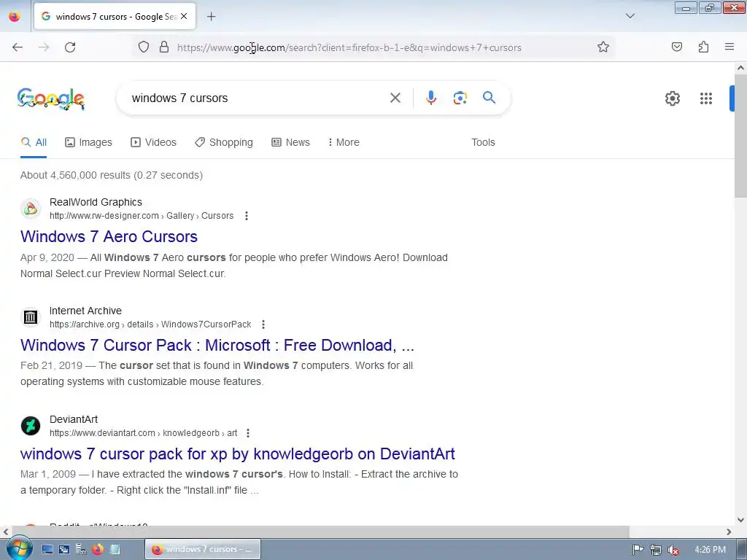747x560 pixels.
Task: Open the search Tools options
Action: click(483, 142)
